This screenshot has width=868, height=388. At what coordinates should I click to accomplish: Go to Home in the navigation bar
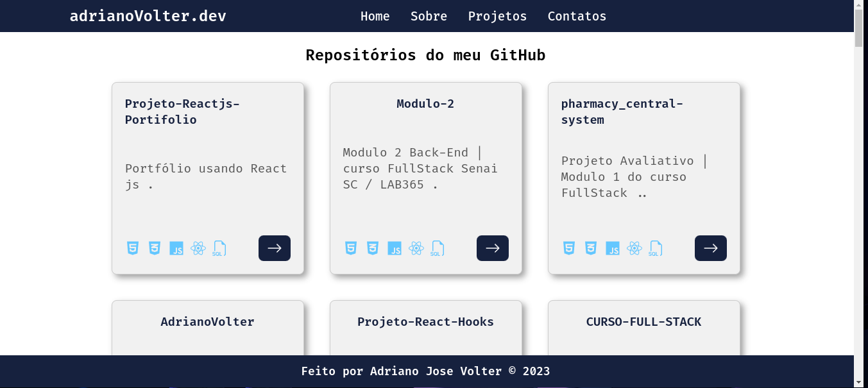[375, 16]
